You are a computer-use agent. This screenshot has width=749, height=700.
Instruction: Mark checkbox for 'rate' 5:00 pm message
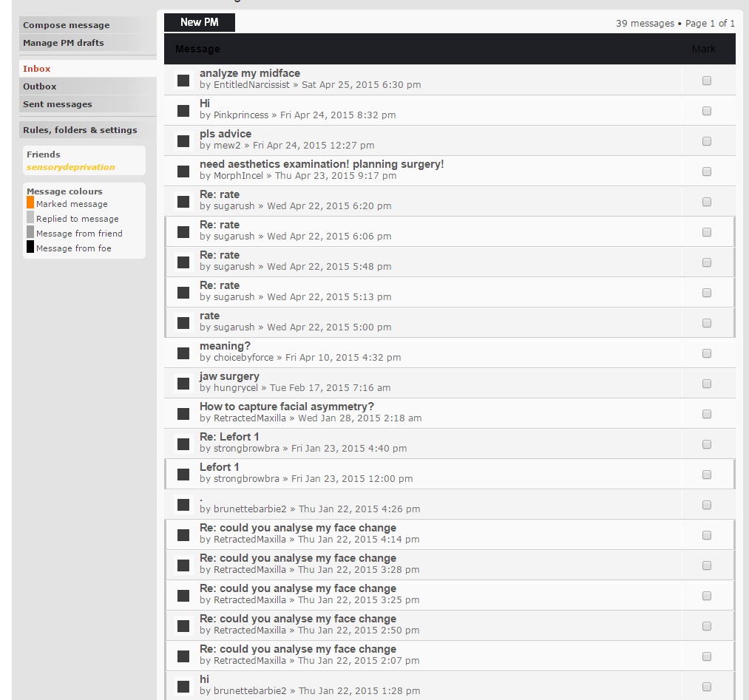[x=707, y=323]
